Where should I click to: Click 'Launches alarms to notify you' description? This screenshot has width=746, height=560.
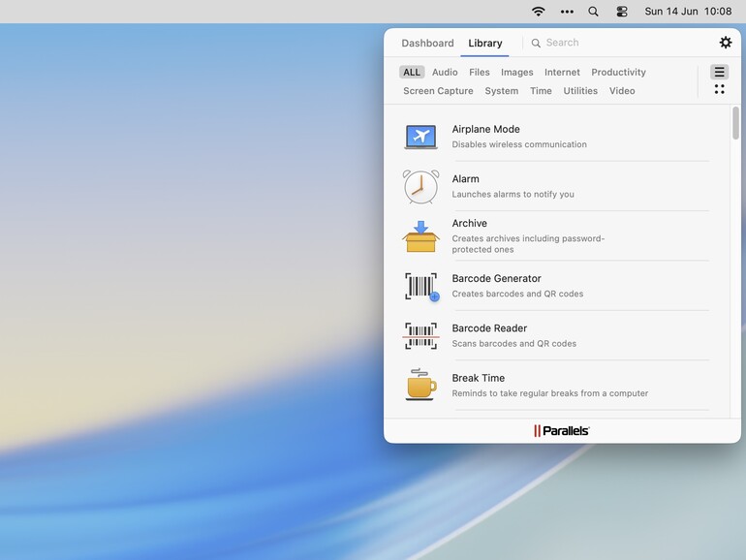[513, 194]
